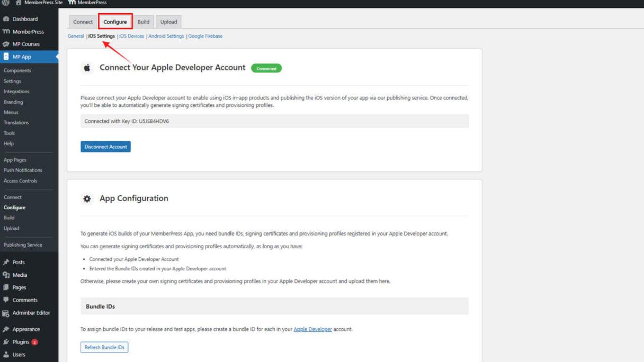Open Media via its musical note icon

pos(7,275)
